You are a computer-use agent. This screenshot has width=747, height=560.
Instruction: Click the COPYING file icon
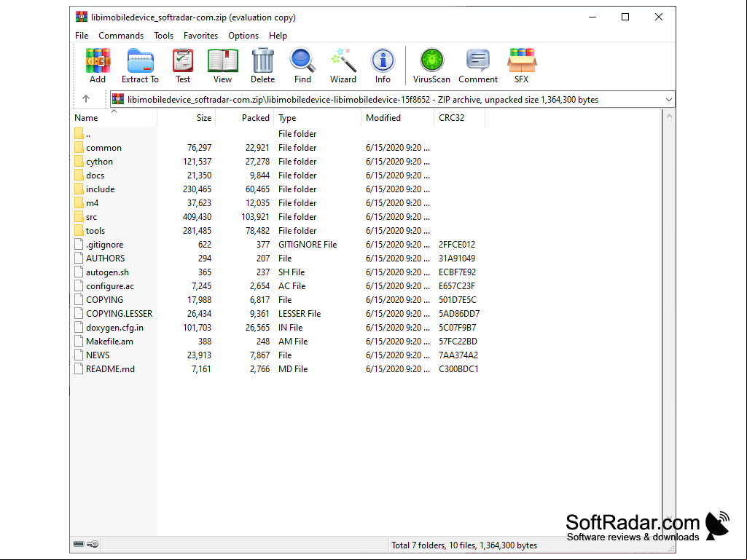(x=79, y=299)
